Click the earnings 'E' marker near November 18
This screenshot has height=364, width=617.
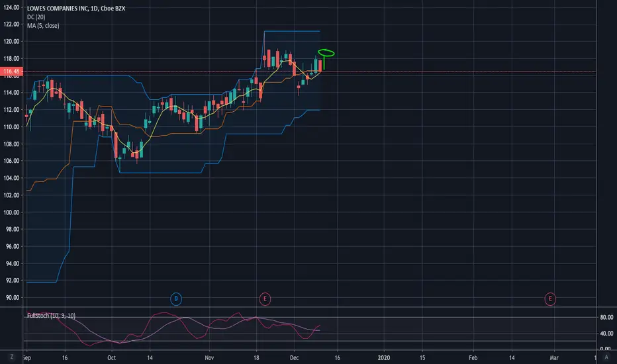265,299
